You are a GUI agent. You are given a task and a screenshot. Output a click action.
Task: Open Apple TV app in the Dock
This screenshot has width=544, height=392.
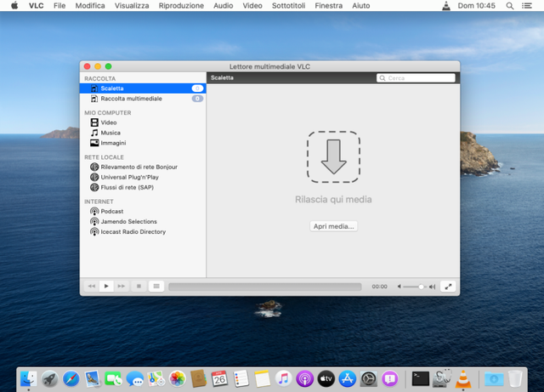point(326,378)
